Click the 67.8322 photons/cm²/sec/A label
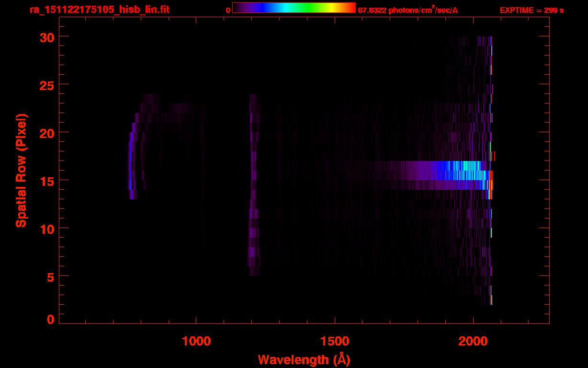Viewport: 588px width, 368px height. click(x=408, y=10)
